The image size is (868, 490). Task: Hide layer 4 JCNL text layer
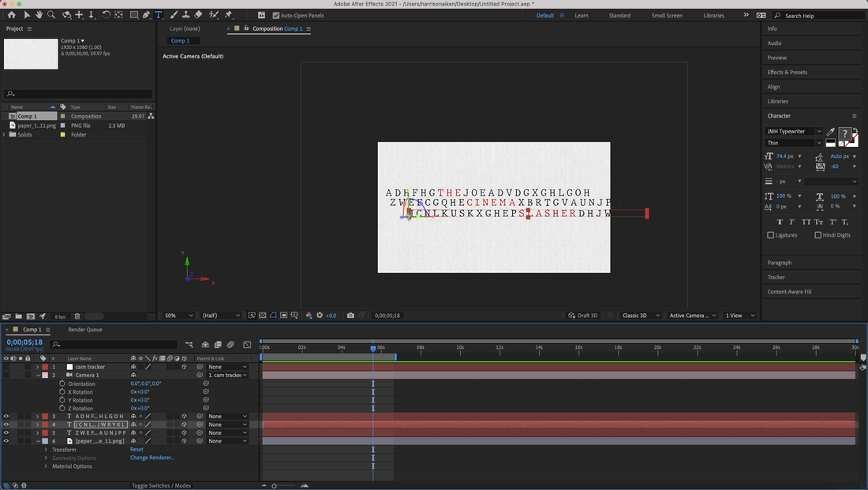(x=6, y=425)
